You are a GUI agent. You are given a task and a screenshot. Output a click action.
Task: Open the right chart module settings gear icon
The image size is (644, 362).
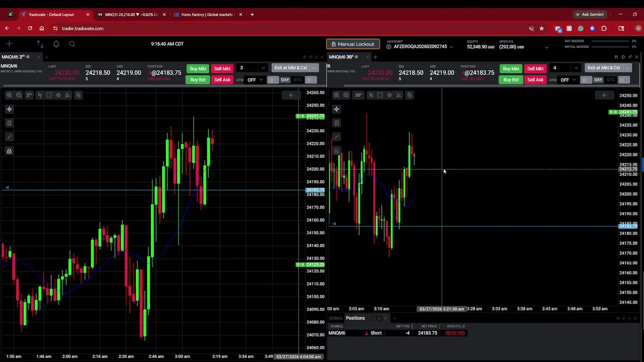623,57
